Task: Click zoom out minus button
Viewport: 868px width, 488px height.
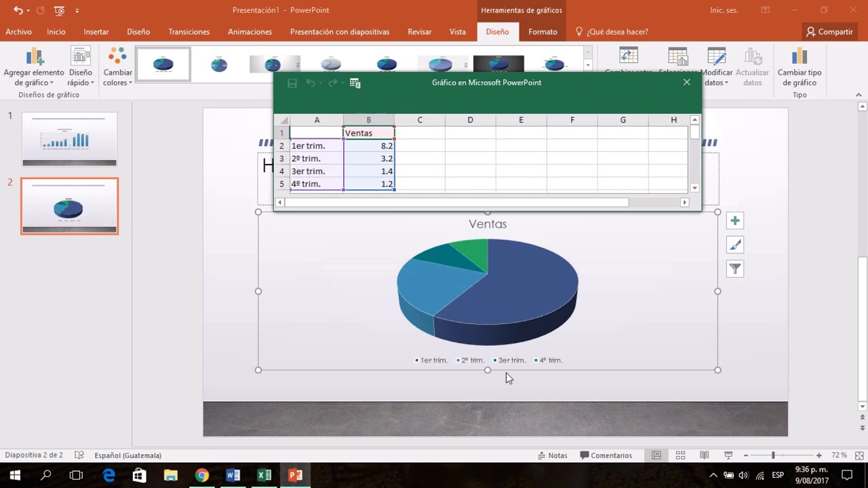Action: 746,455
